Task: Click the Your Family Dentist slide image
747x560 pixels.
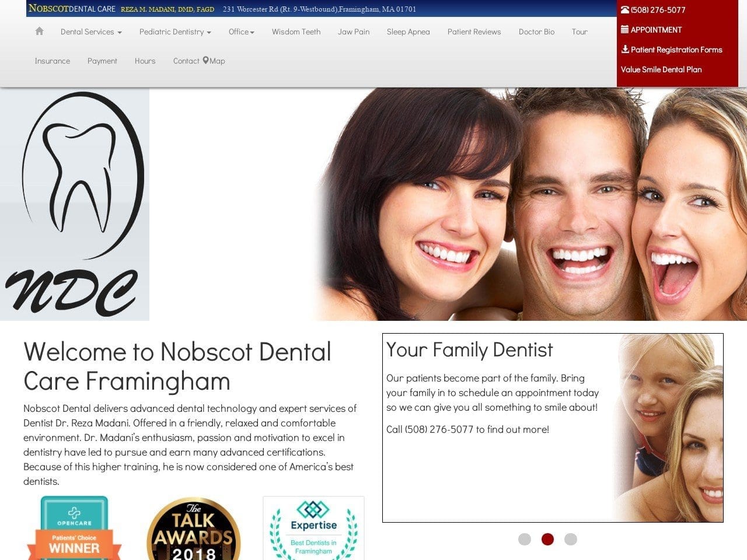Action: coord(668,428)
